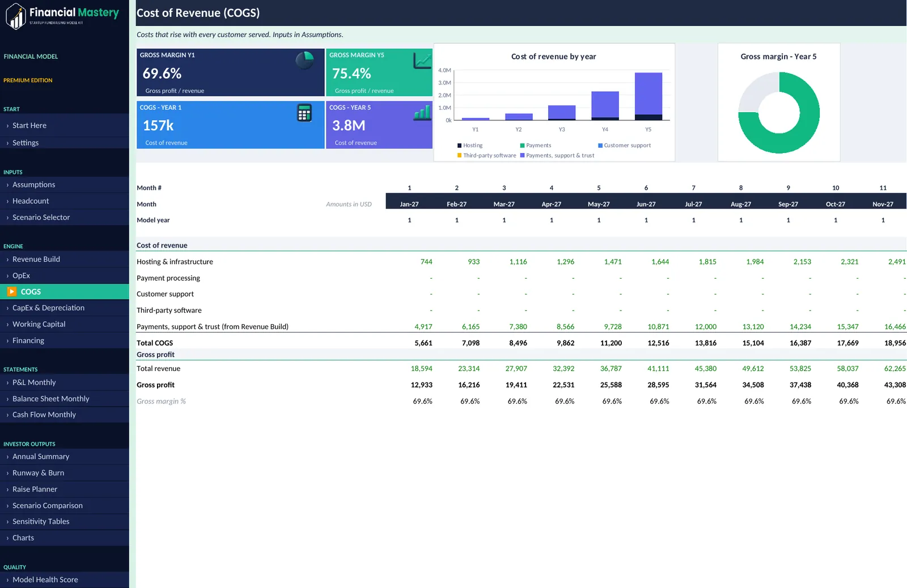
Task: Go to Sensitivity Tables
Action: pyautogui.click(x=65, y=522)
